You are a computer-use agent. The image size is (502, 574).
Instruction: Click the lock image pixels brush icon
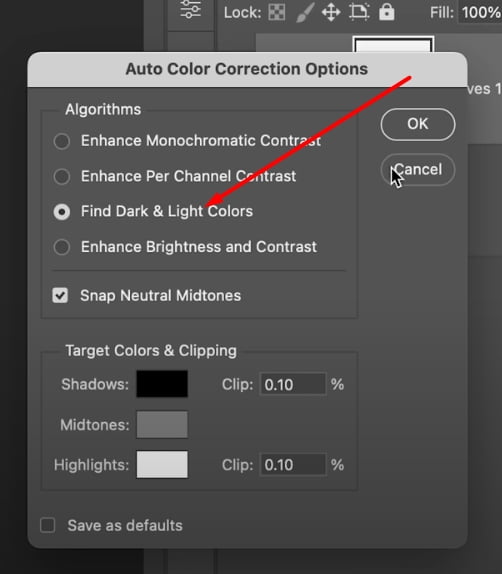305,13
